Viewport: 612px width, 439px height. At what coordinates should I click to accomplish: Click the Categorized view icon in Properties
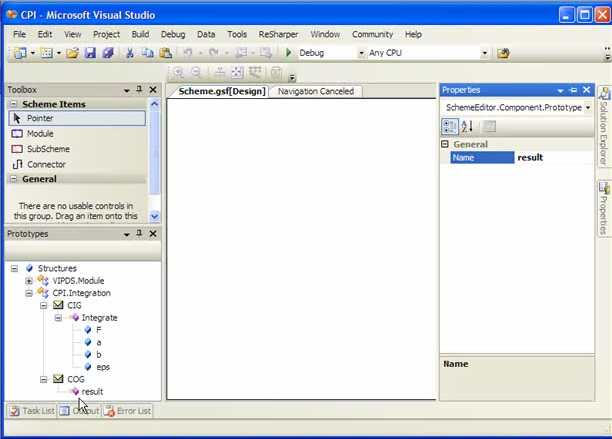[450, 126]
